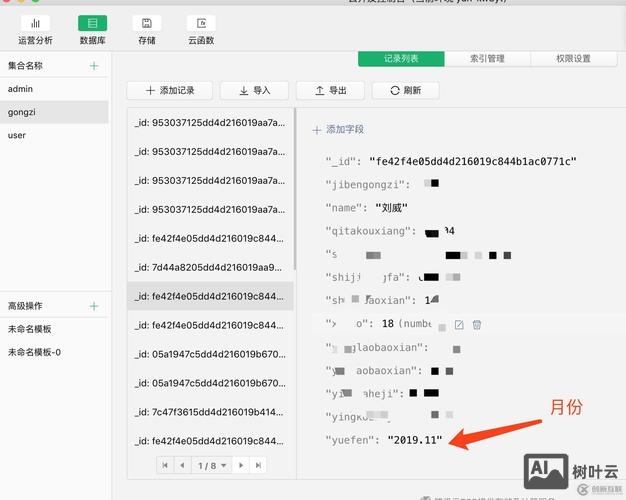Open the 云函数 cloud functions section
The image size is (626, 500).
tap(201, 30)
